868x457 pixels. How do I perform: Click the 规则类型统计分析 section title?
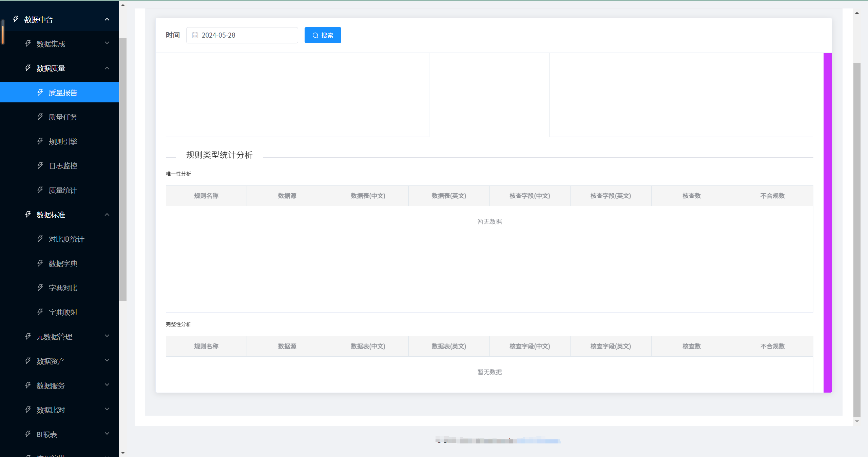tap(219, 155)
